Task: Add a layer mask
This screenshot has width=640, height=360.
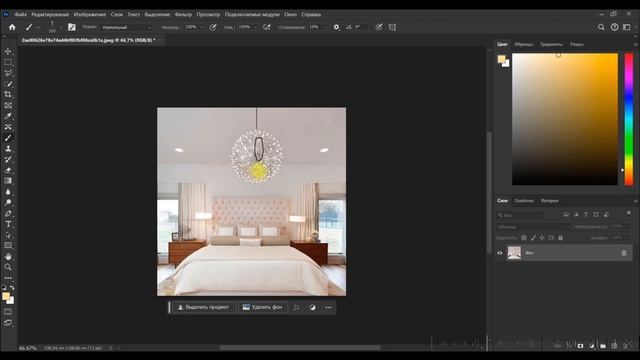Action: pos(580,346)
